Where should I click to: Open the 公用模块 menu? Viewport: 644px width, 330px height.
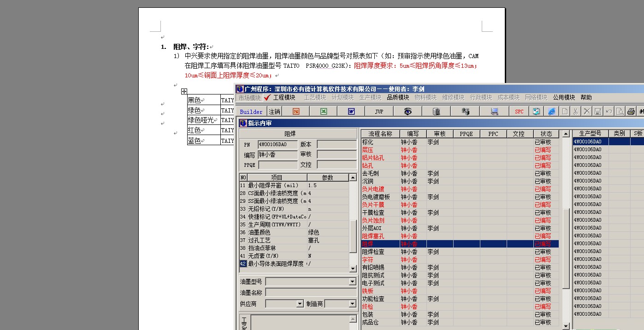click(564, 98)
